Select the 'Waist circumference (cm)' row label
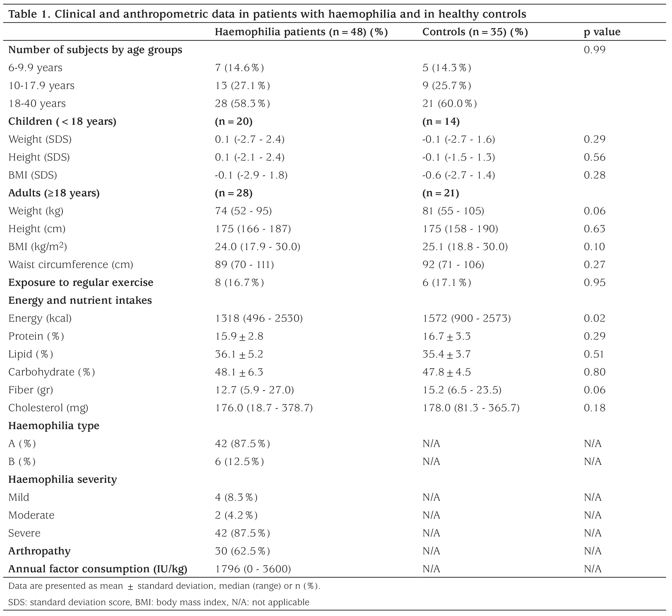Viewport: 672px width, 616px height. point(71,265)
